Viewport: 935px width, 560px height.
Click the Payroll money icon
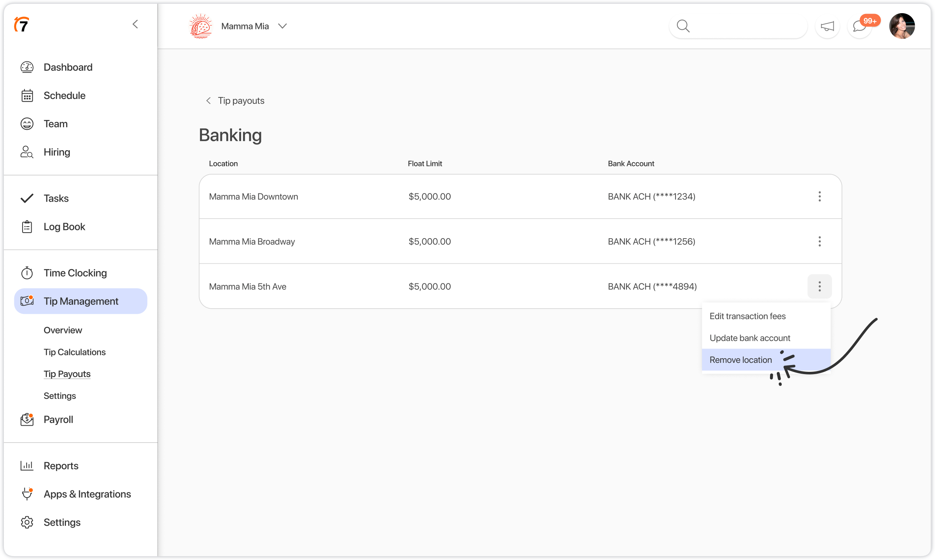point(27,419)
